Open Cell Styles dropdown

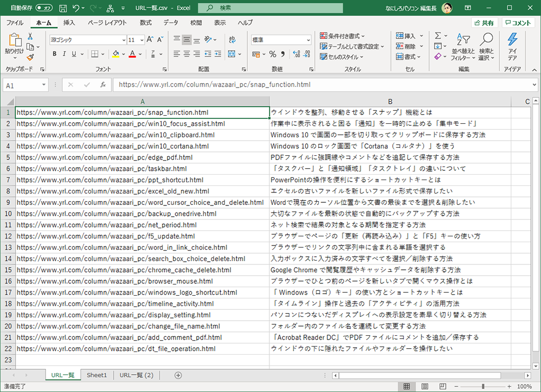click(341, 57)
